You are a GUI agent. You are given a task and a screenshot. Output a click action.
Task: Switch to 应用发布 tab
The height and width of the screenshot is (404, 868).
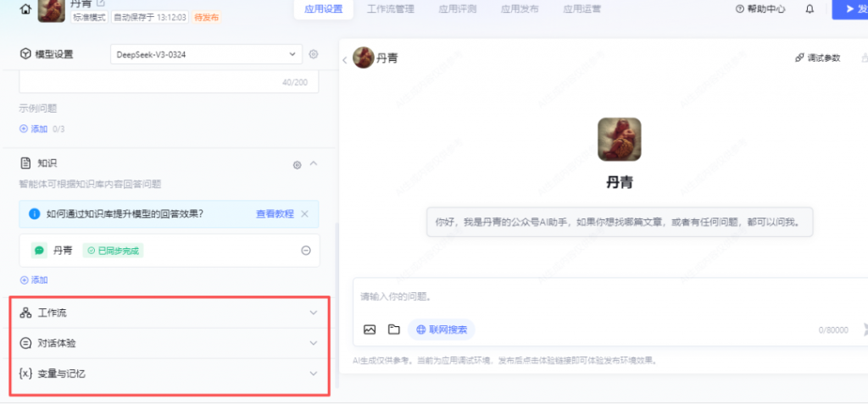[x=518, y=9]
